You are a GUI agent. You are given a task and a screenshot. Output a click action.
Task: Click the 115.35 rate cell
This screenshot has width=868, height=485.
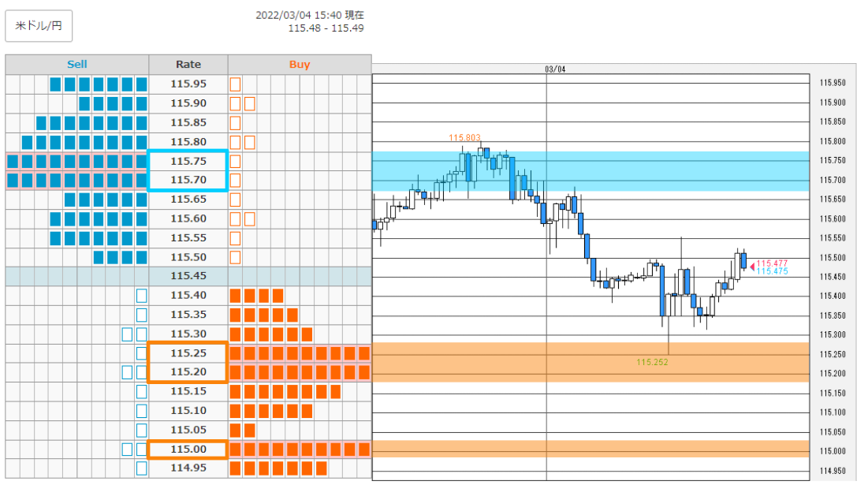pos(188,315)
